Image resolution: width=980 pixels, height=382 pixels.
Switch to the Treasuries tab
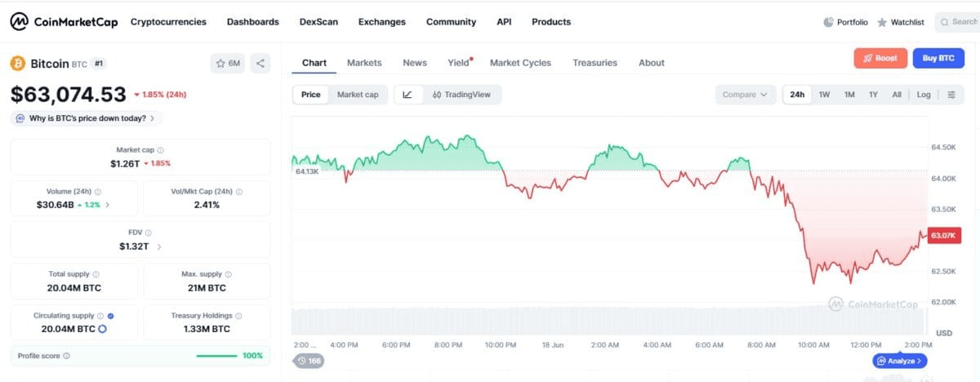595,63
